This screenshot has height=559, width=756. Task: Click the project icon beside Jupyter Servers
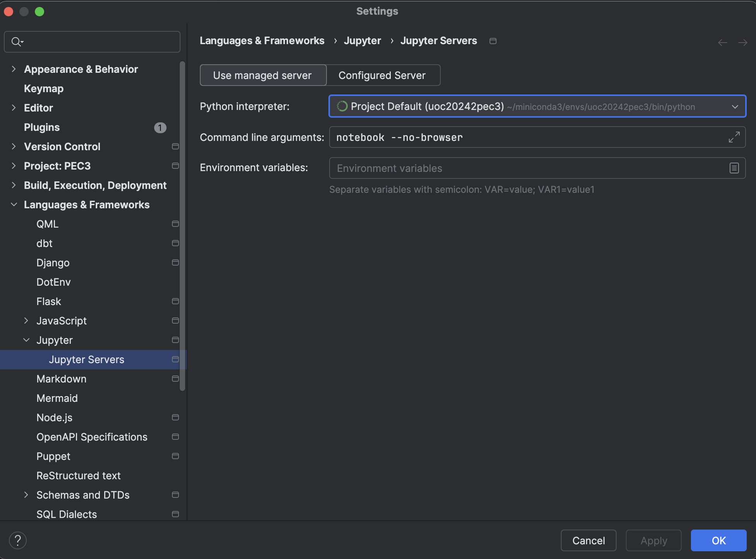pyautogui.click(x=175, y=359)
